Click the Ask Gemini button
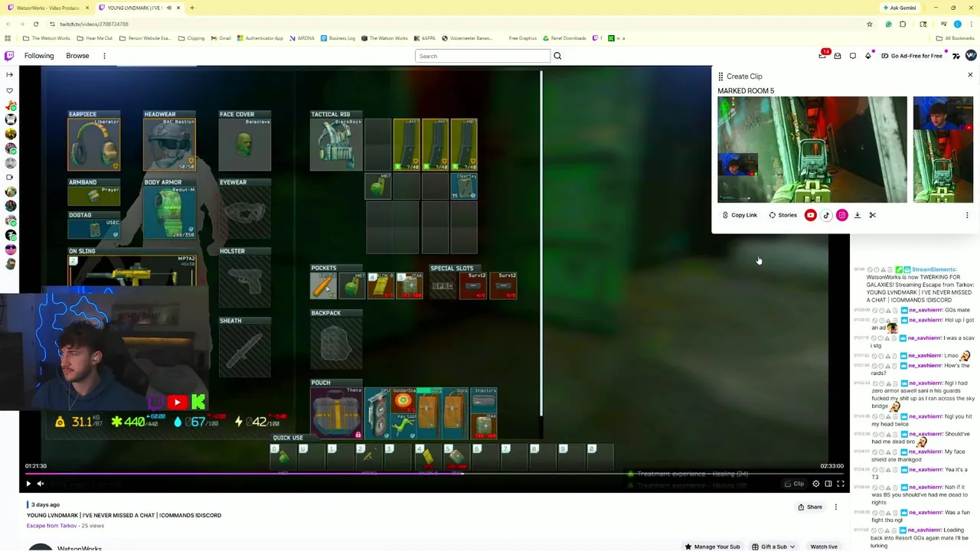The image size is (980, 551). click(x=900, y=8)
